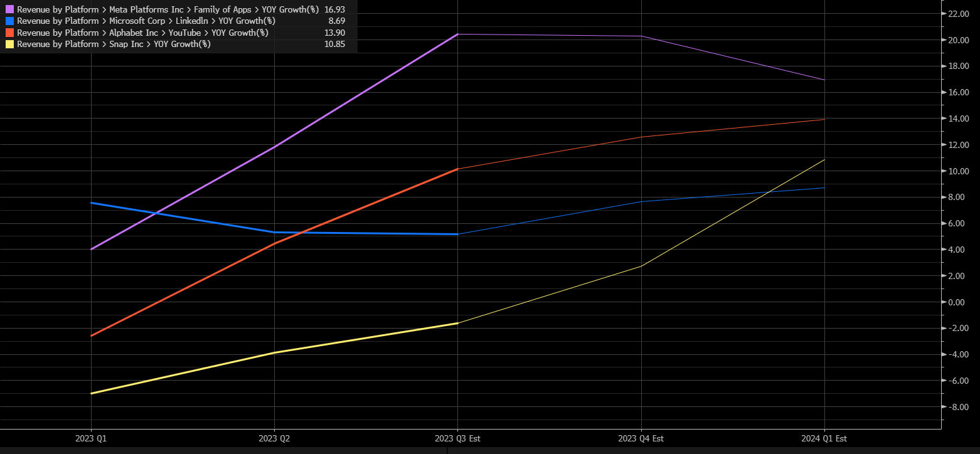980x454 pixels.
Task: Click the 10.85 value in the legend
Action: pos(334,45)
